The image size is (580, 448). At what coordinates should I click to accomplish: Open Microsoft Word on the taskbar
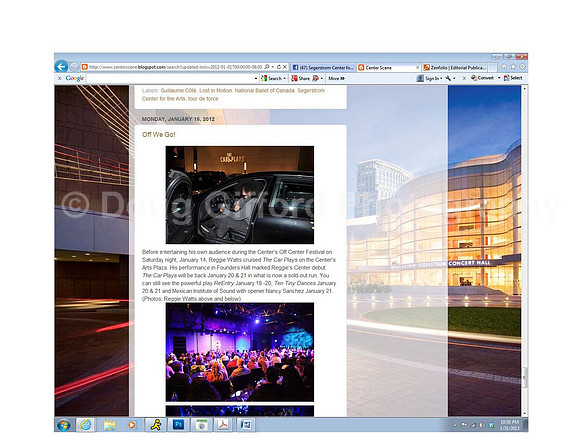click(246, 425)
